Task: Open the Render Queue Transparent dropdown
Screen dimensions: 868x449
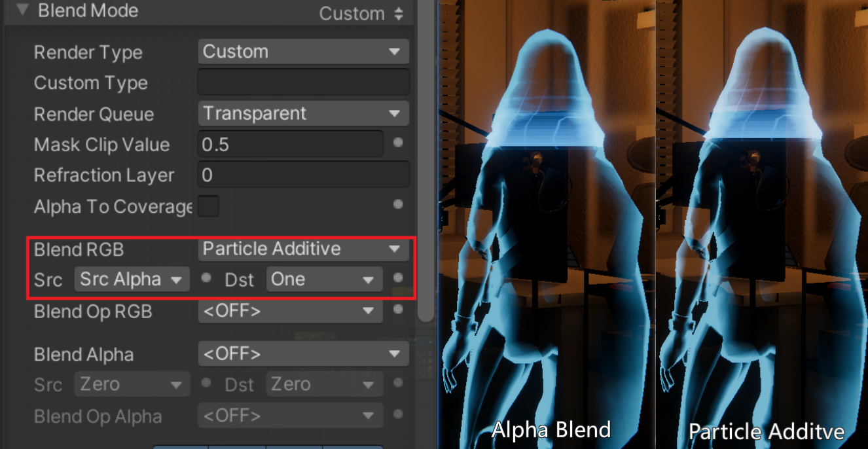Action: pos(304,113)
